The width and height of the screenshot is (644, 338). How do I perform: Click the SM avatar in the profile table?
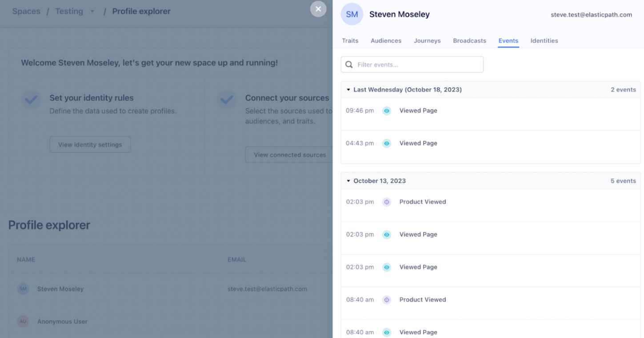tap(23, 289)
